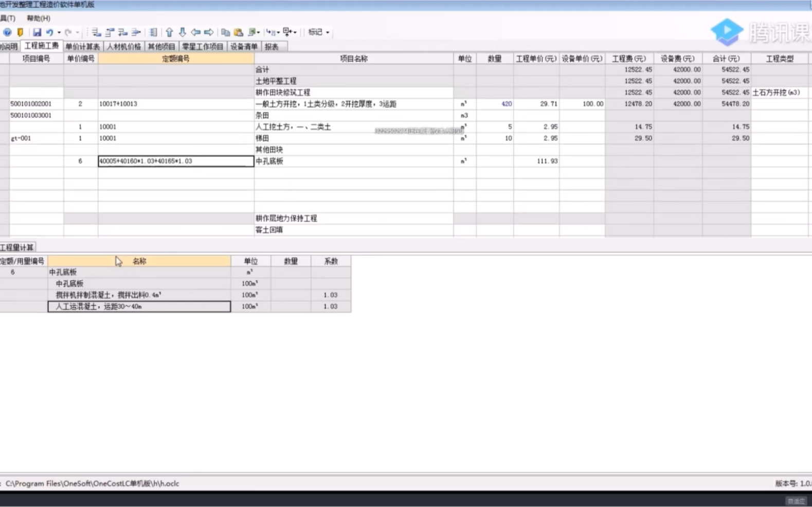812x507 pixels.
Task: Select the 人工运混凝土 row in lower table
Action: pos(139,306)
